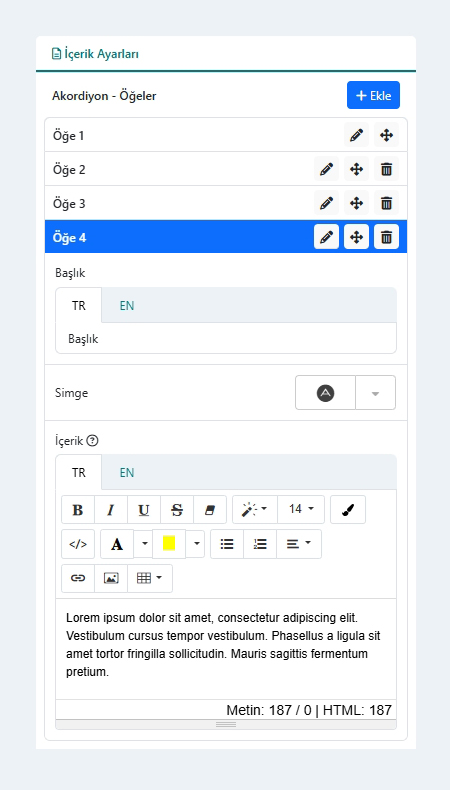Delete Öğe 3 with trash icon
Screen dimensions: 450x790
(386, 203)
